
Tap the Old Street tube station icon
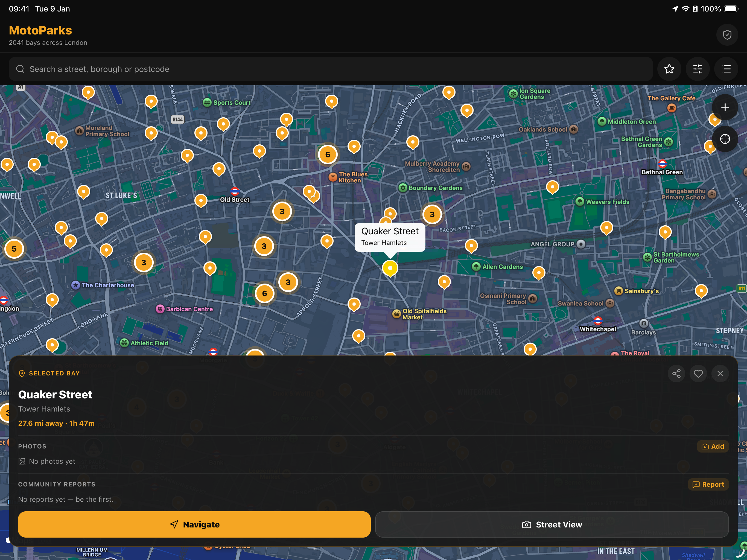[x=235, y=191]
